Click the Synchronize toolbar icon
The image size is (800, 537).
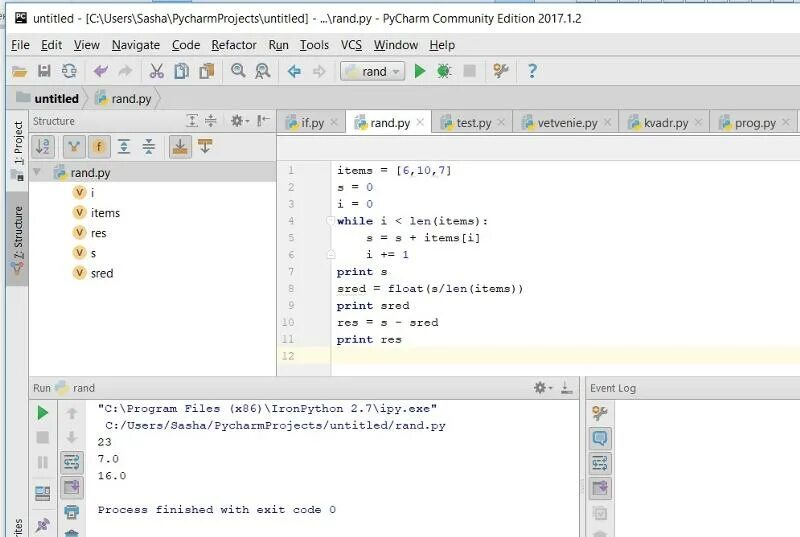[69, 71]
